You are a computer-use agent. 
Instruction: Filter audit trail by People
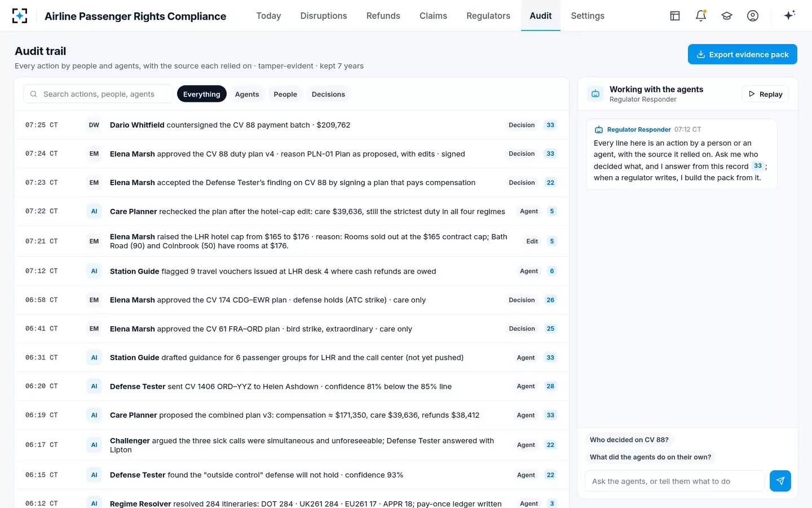click(285, 94)
